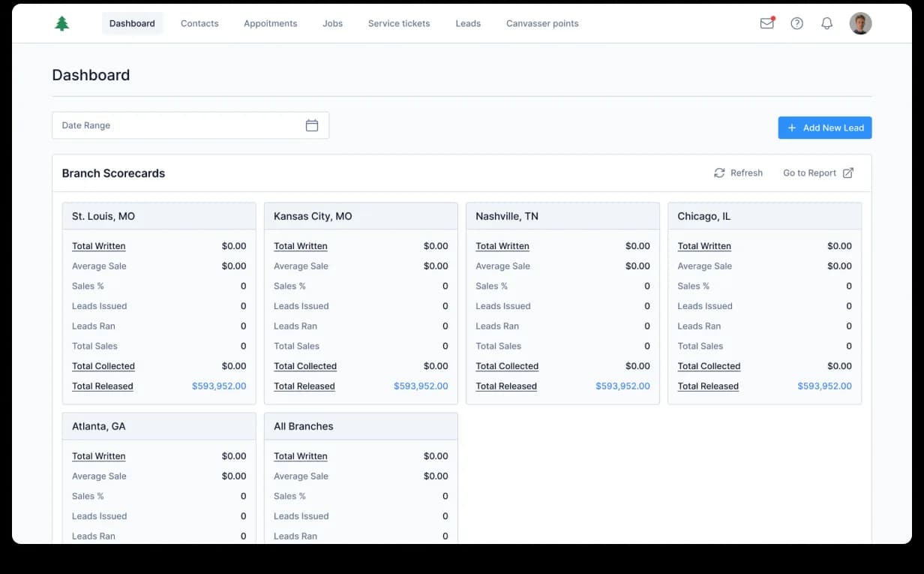Click the Dashboard page title
The height and width of the screenshot is (574, 924).
tap(91, 75)
